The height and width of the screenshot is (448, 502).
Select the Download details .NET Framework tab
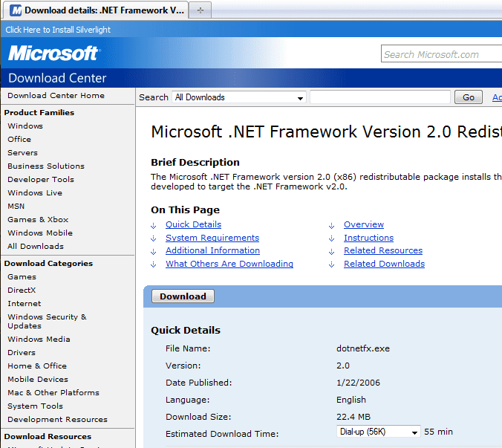point(96,10)
